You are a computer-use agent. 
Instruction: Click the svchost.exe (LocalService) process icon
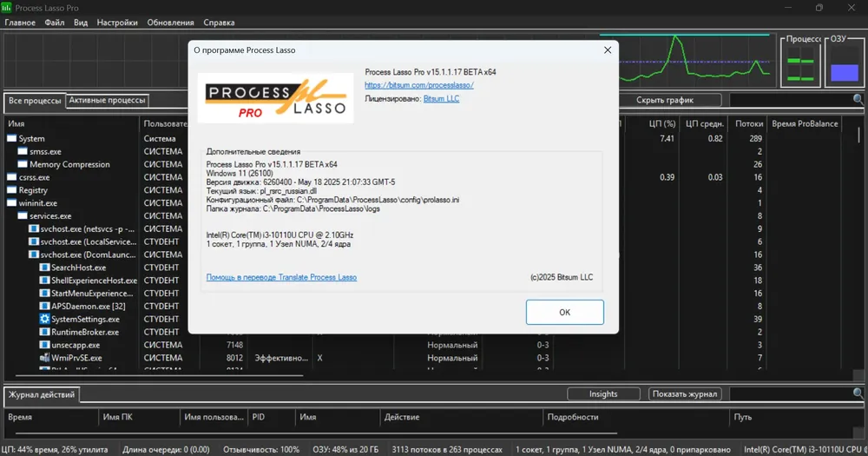33,241
